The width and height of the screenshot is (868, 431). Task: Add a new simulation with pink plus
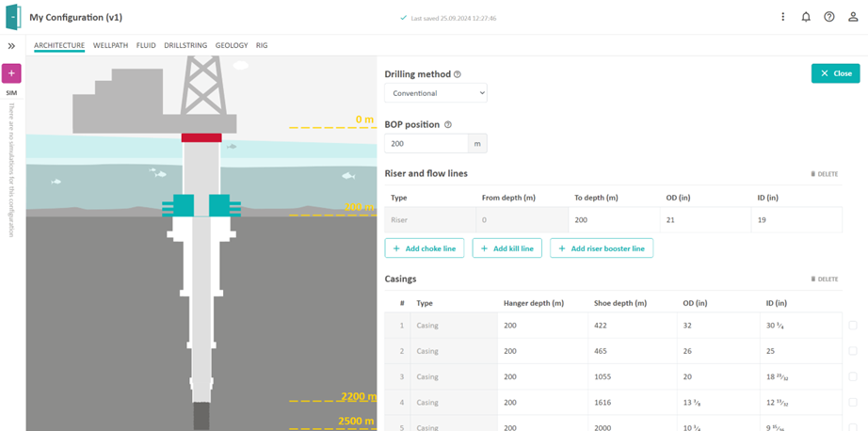(x=11, y=73)
